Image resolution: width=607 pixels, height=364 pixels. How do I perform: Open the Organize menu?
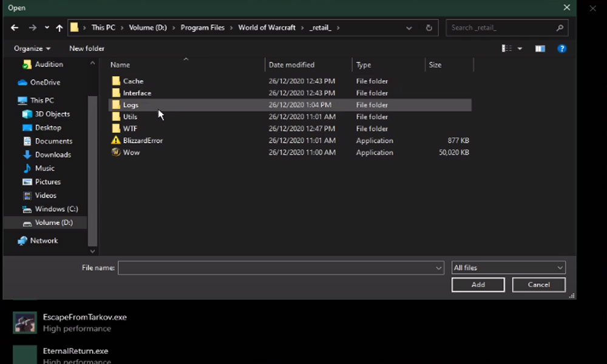click(32, 49)
